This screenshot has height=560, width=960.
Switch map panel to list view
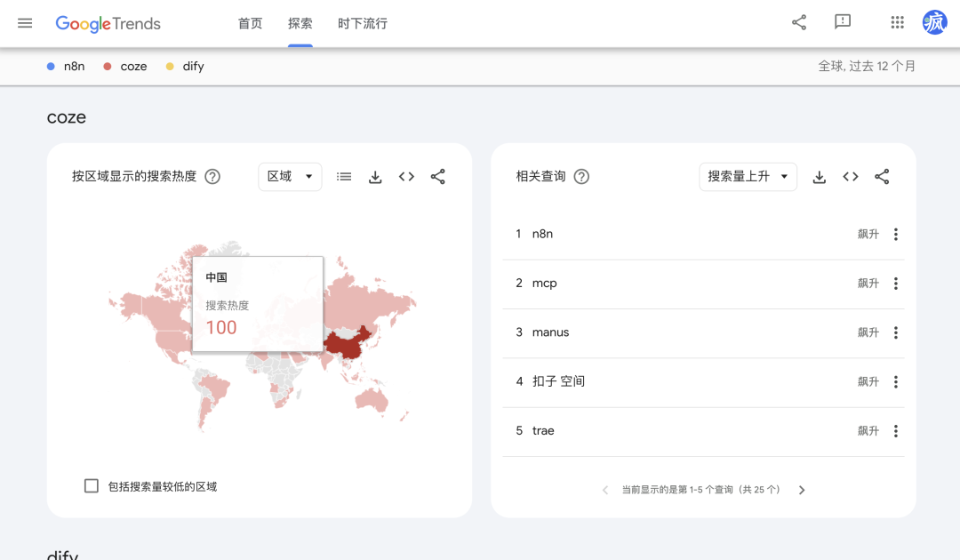(344, 177)
